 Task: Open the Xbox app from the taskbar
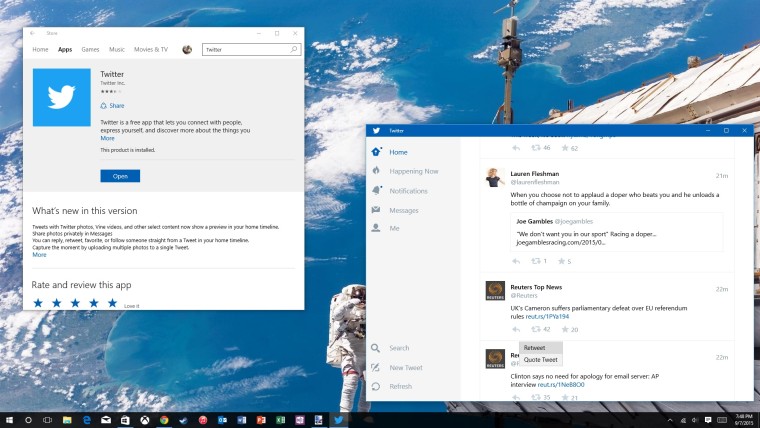click(x=144, y=420)
